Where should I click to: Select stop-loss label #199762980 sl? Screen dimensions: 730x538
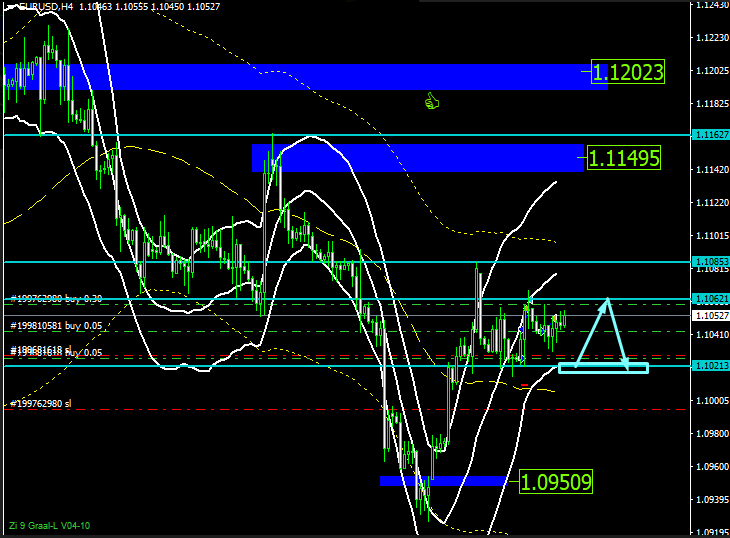[41, 404]
